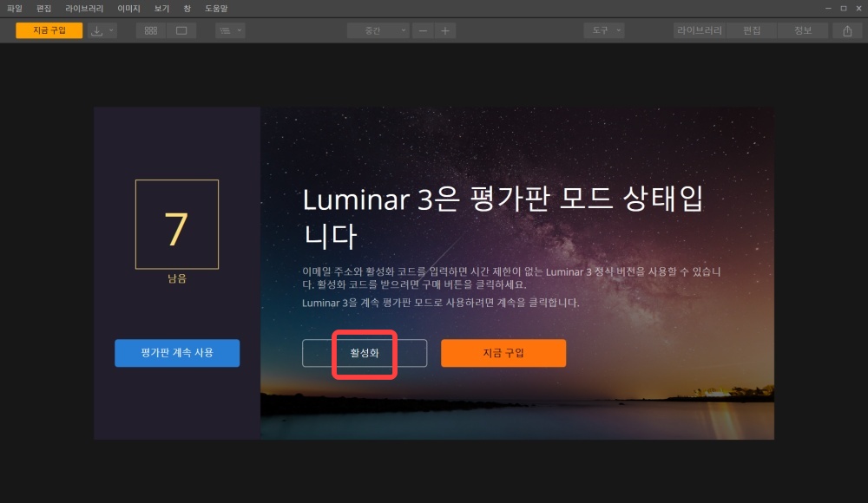
Task: Open the 도구 tools dropdown
Action: tap(604, 31)
